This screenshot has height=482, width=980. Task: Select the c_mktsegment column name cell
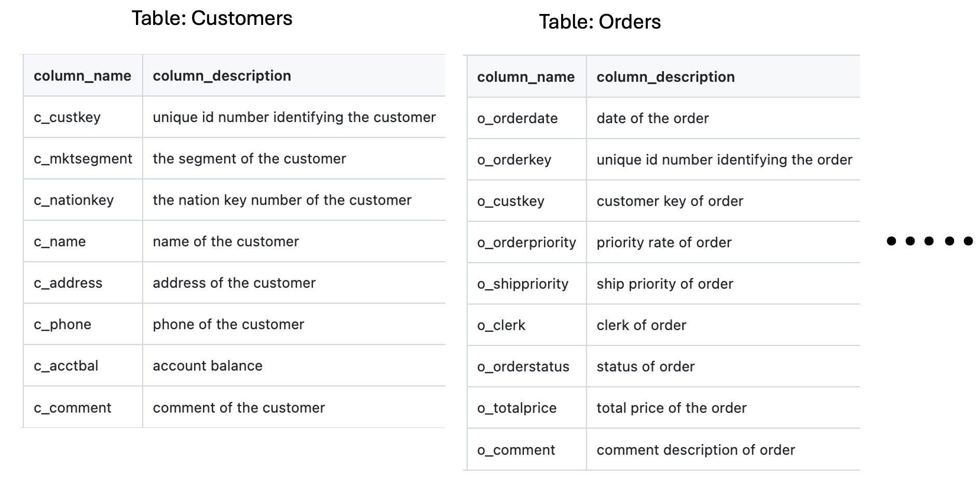coord(83,159)
